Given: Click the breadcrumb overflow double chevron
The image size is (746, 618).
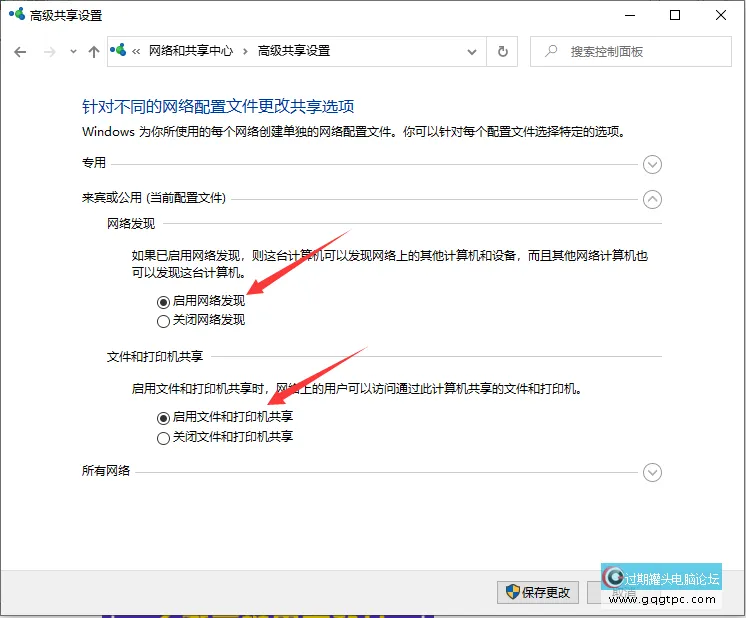Looking at the screenshot, I should click(136, 51).
